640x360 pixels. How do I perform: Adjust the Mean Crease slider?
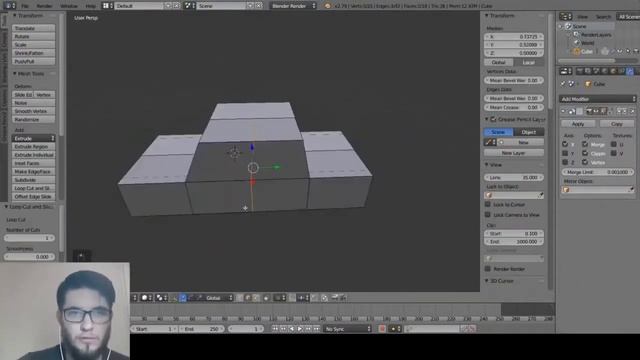coord(514,107)
